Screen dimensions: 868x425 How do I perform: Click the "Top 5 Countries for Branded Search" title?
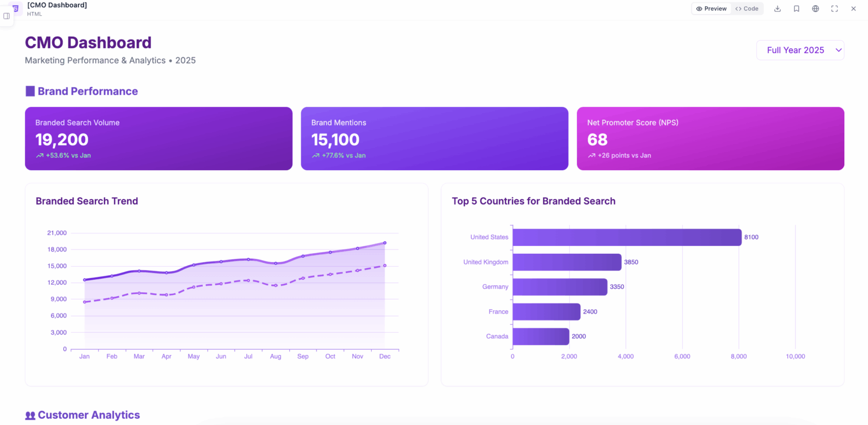coord(533,201)
